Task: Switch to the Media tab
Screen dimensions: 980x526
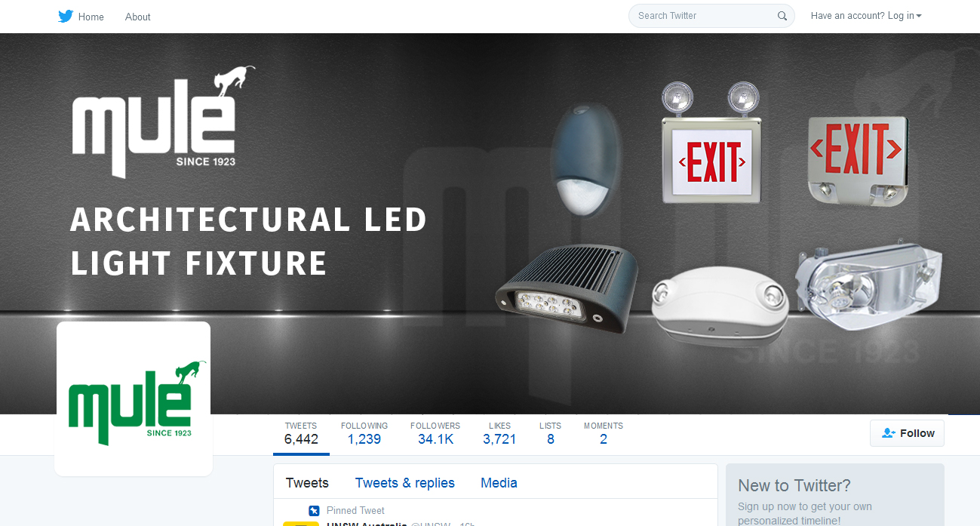Action: click(x=499, y=483)
